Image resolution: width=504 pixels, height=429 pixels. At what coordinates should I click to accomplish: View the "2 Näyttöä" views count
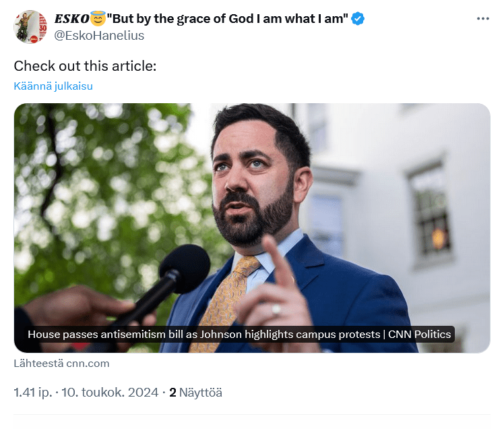(195, 392)
